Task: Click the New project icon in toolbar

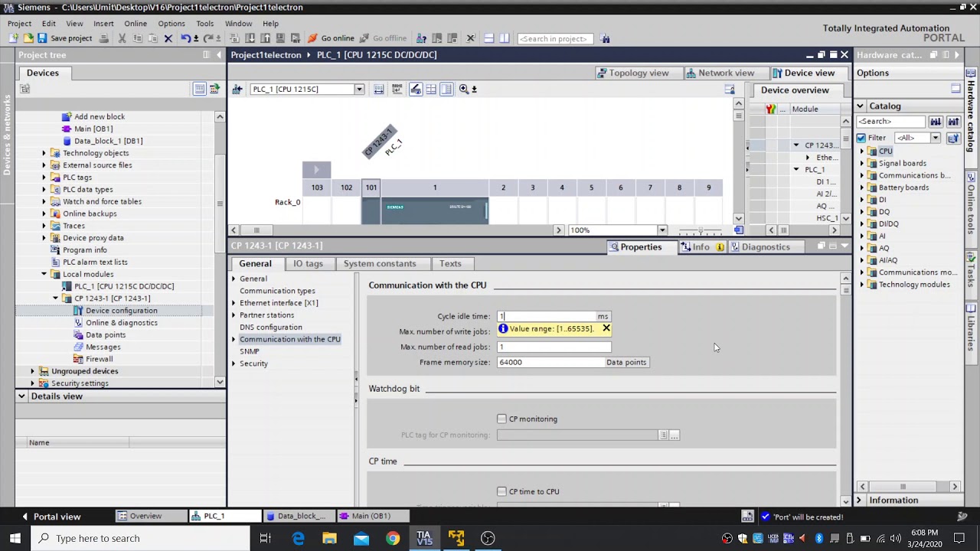Action: click(15, 38)
